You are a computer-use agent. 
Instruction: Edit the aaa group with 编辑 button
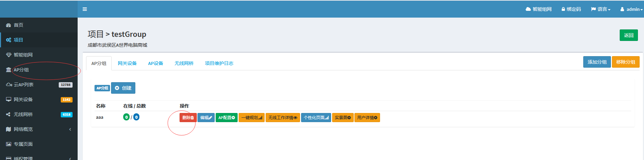point(206,118)
